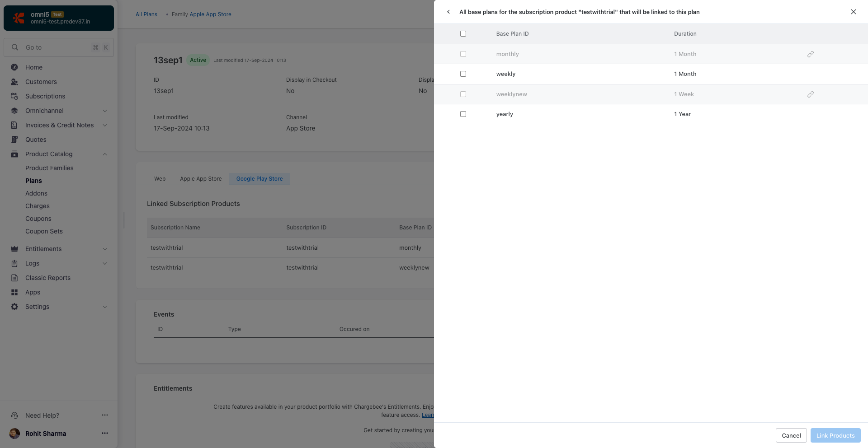Click the Subscriptions icon in the sidebar

click(14, 96)
